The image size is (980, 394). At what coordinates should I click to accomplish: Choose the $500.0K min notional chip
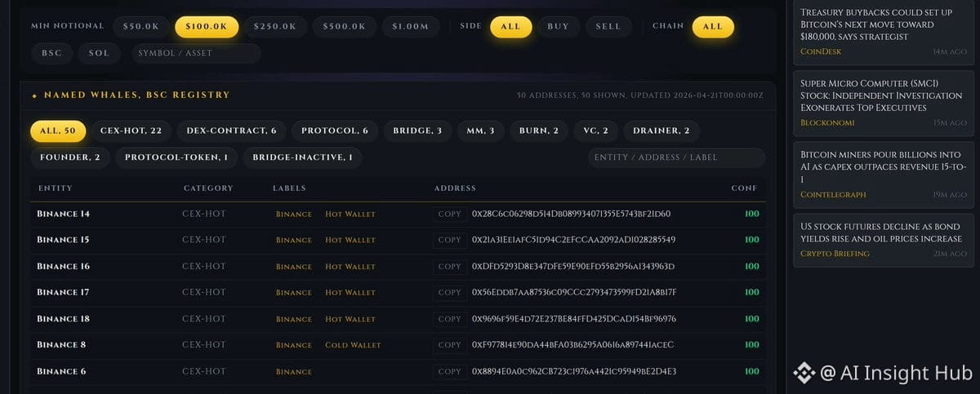pyautogui.click(x=345, y=26)
